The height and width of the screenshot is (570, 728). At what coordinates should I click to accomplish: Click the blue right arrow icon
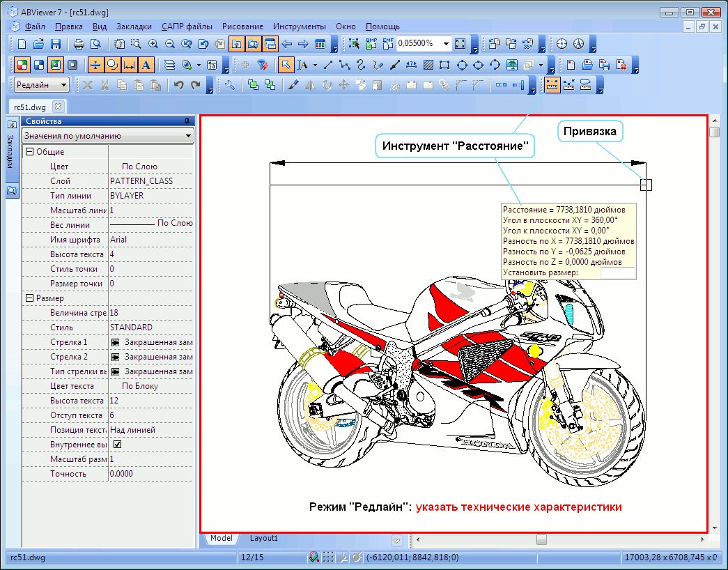tap(304, 44)
